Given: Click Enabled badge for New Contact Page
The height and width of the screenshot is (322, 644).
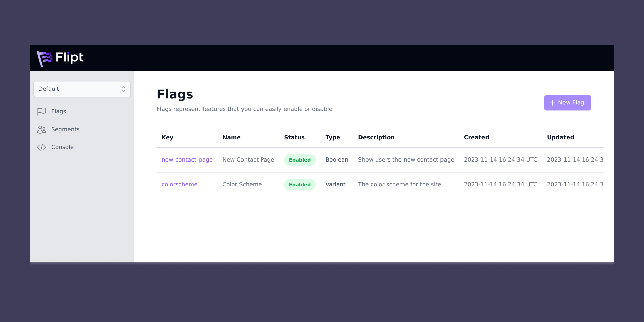Looking at the screenshot, I should (x=300, y=160).
